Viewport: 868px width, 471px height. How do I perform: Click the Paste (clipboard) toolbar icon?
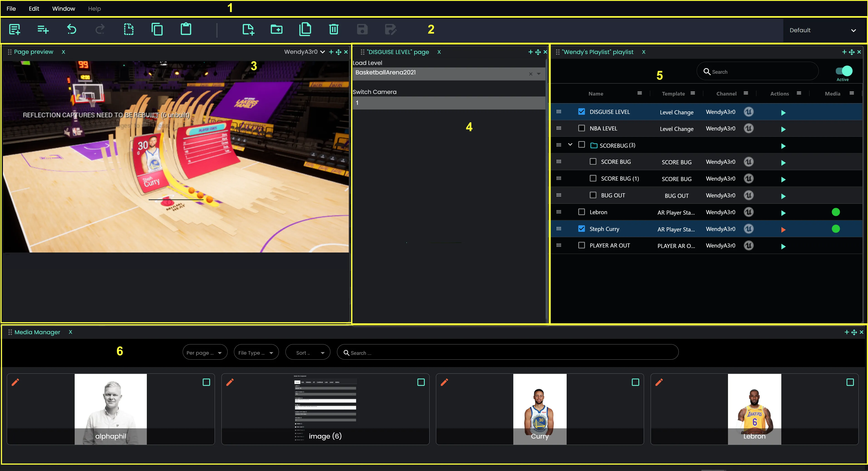(186, 29)
